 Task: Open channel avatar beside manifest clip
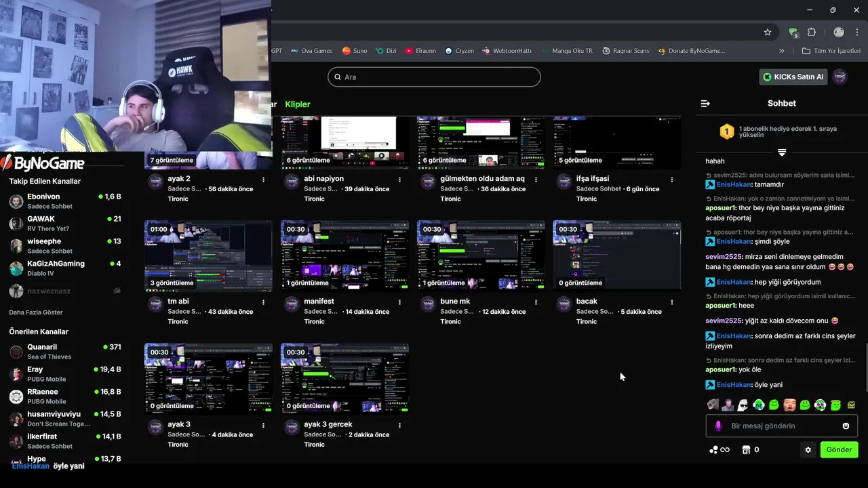292,304
